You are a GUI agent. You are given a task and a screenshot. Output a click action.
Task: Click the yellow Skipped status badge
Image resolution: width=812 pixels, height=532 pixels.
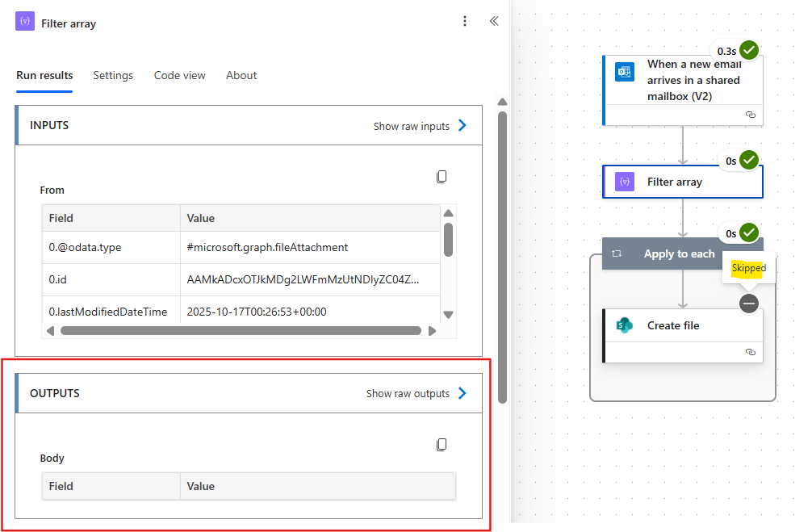(x=748, y=268)
